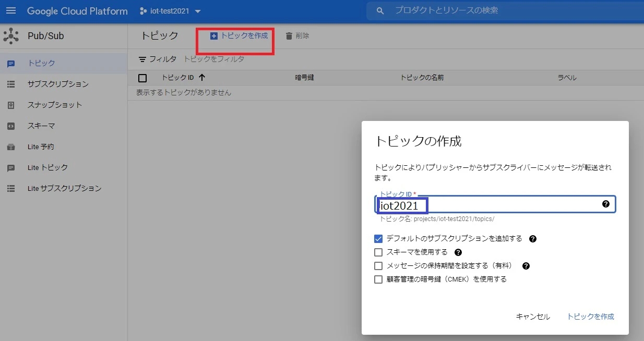Click the Lite 予約 icon
The image size is (644, 341).
click(11, 147)
